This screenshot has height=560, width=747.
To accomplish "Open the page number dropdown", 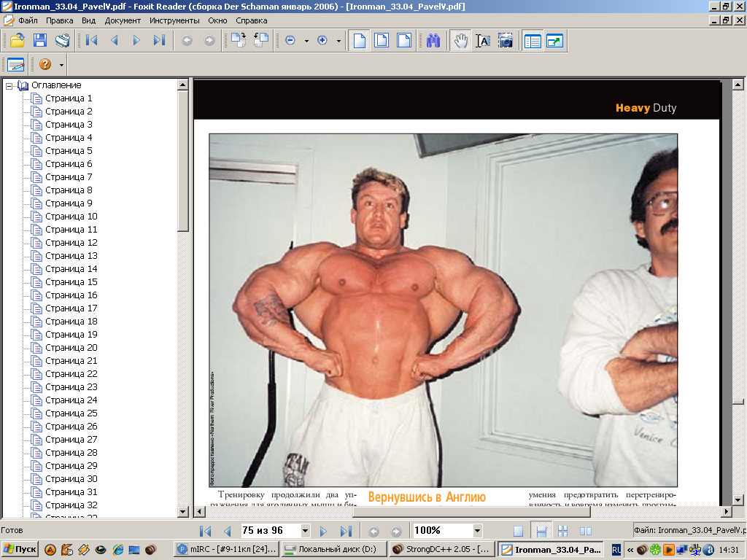I will (x=305, y=531).
